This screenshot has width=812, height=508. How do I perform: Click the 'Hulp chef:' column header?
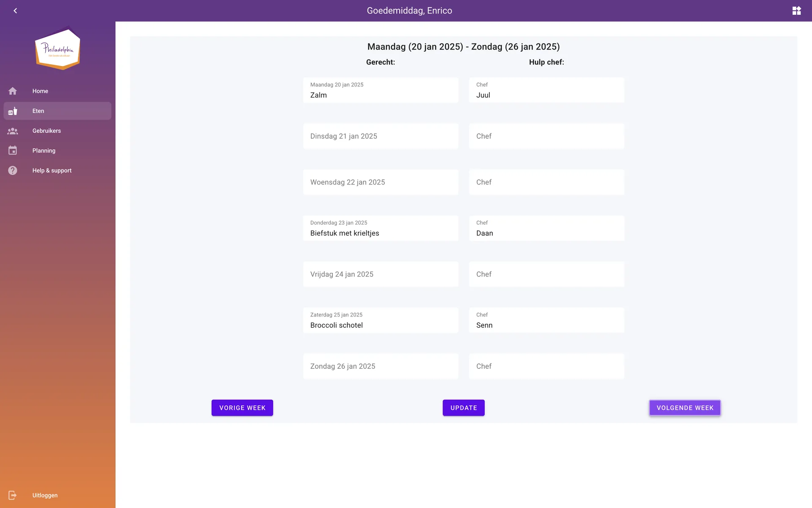coord(546,62)
